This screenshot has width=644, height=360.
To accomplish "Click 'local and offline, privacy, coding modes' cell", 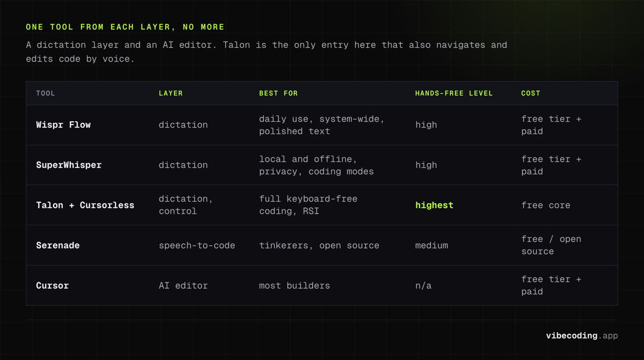I will click(317, 165).
